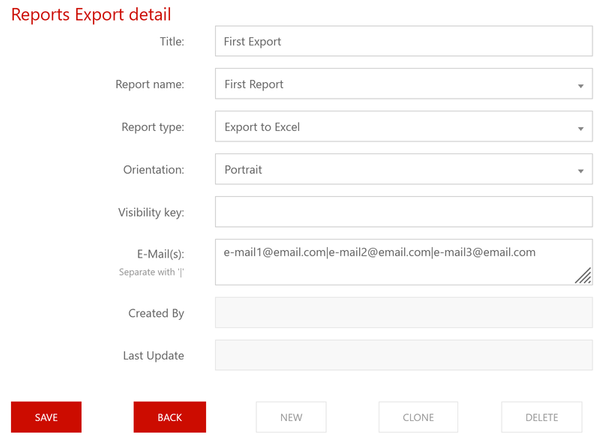
Task: Click the DELETE button
Action: click(541, 417)
